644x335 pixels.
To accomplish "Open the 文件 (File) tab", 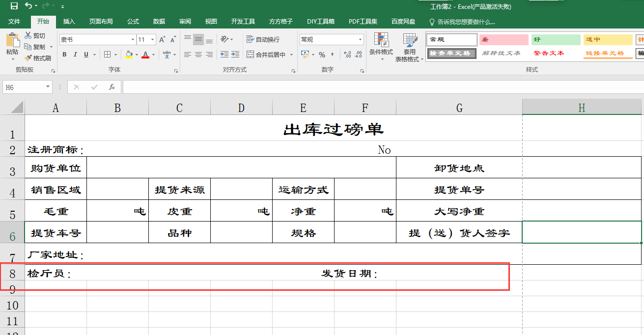I will [x=14, y=22].
